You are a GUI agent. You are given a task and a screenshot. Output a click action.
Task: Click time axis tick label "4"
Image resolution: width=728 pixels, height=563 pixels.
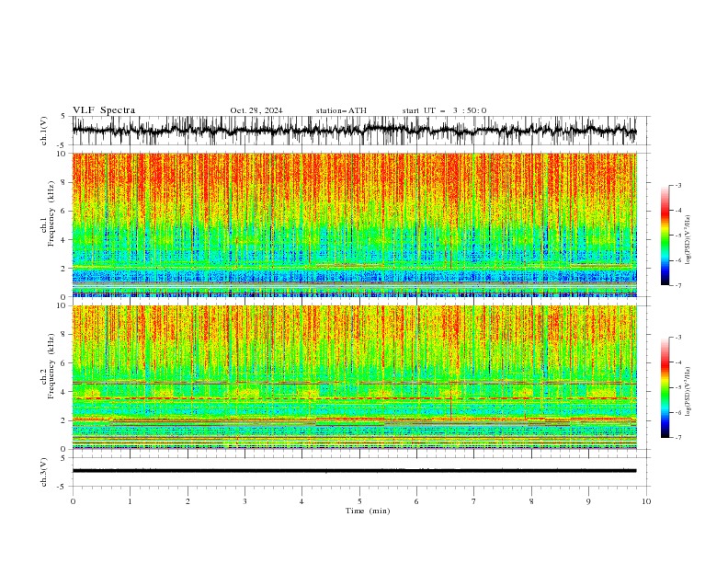coord(301,501)
